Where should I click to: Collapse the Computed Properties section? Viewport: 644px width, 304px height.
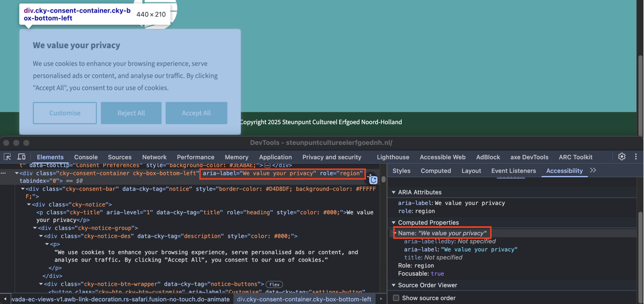tap(394, 223)
